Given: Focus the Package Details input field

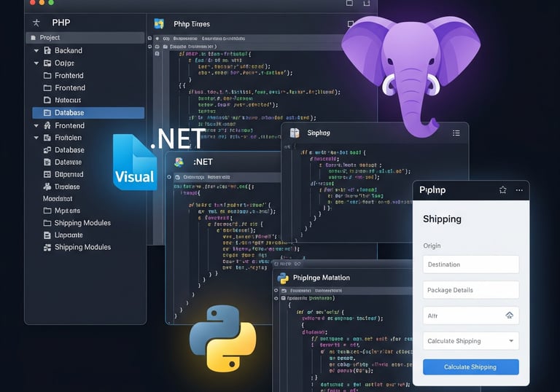Looking at the screenshot, I should (x=471, y=290).
